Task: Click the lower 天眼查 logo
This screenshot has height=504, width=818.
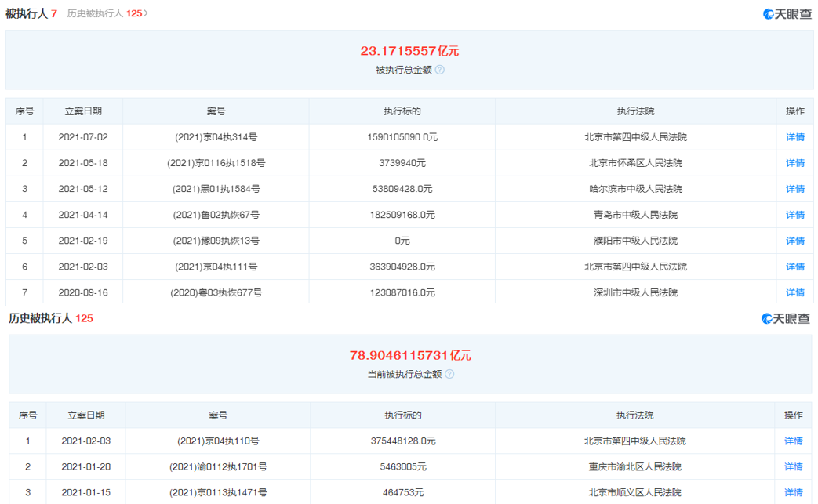Action: click(786, 318)
